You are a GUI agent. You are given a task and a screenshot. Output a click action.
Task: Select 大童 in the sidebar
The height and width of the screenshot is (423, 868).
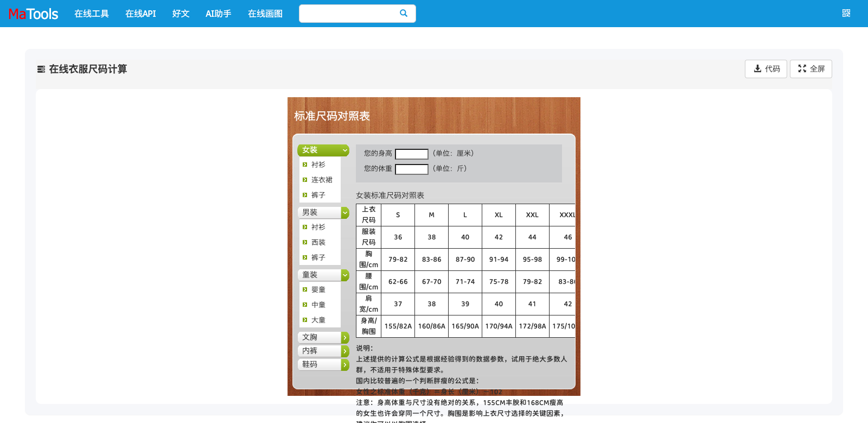coord(318,320)
